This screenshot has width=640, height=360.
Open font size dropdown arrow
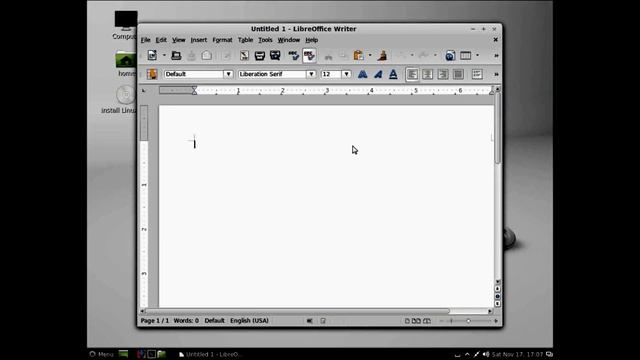click(346, 74)
